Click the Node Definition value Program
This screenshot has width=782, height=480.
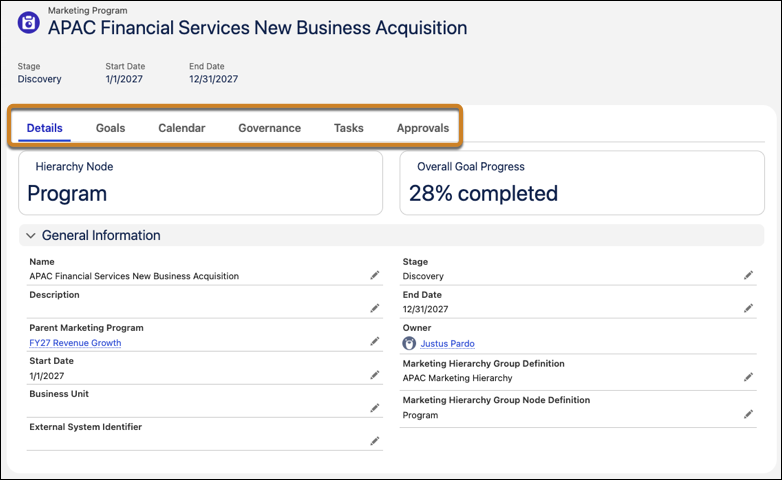420,415
